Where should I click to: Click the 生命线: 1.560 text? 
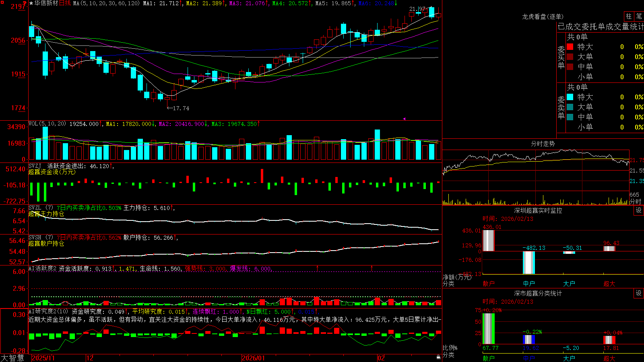point(160,268)
